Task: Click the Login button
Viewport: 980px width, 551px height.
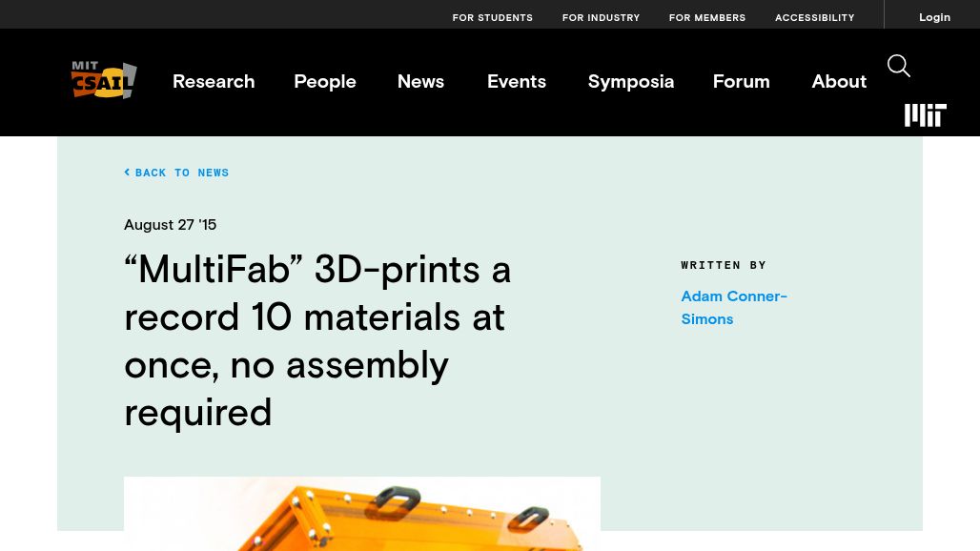Action: click(x=934, y=17)
